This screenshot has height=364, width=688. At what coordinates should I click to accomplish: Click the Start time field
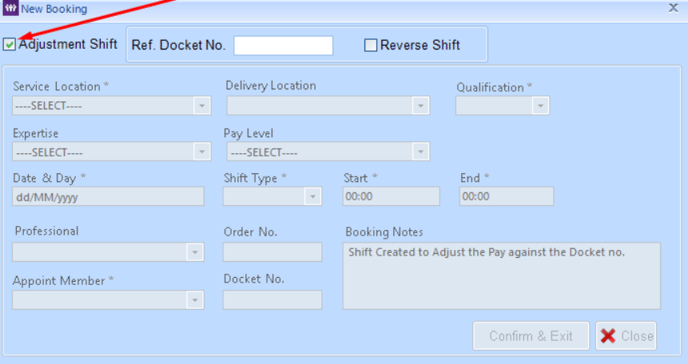pos(391,196)
